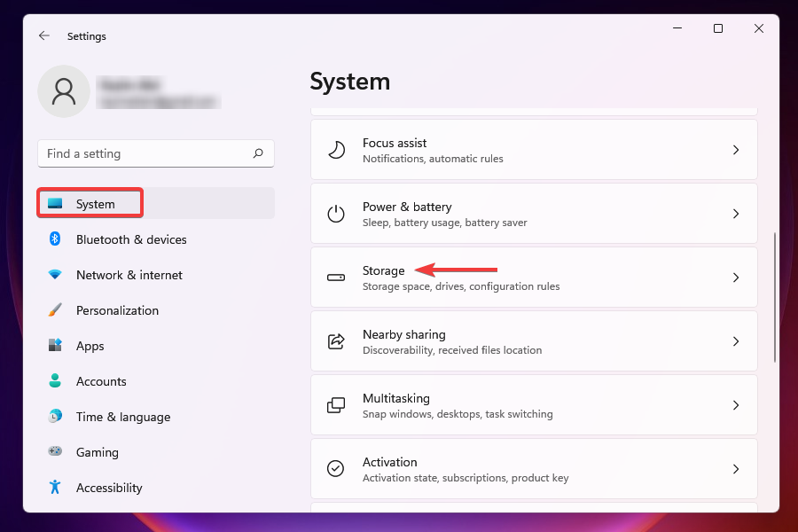Open Nearby sharing via its chevron
This screenshot has height=532, width=798.
[x=736, y=341]
